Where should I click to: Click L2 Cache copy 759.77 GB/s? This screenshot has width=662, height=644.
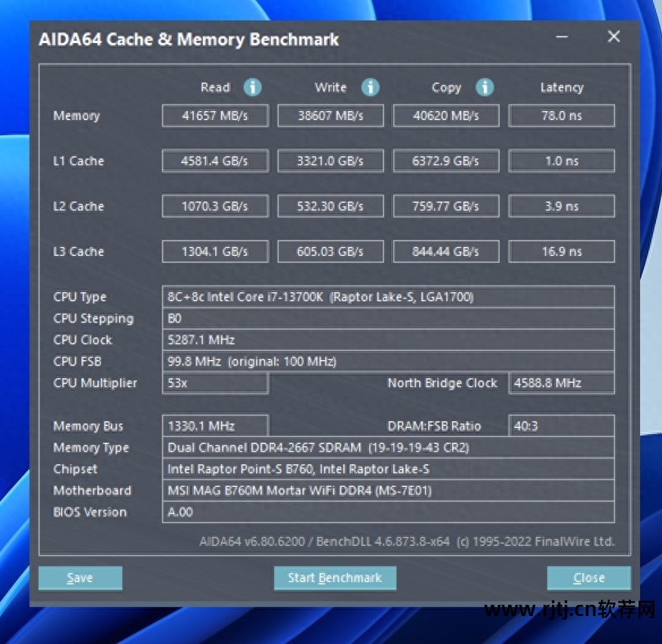(x=446, y=206)
